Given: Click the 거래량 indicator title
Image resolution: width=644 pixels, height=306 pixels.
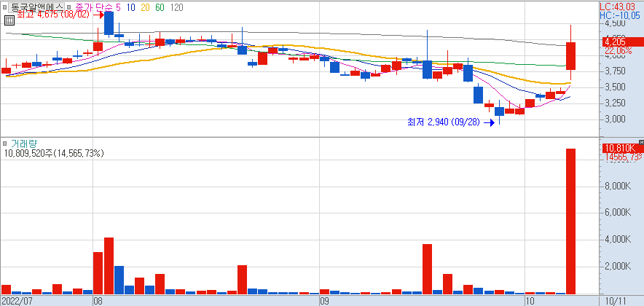Looking at the screenshot, I should point(24,144).
